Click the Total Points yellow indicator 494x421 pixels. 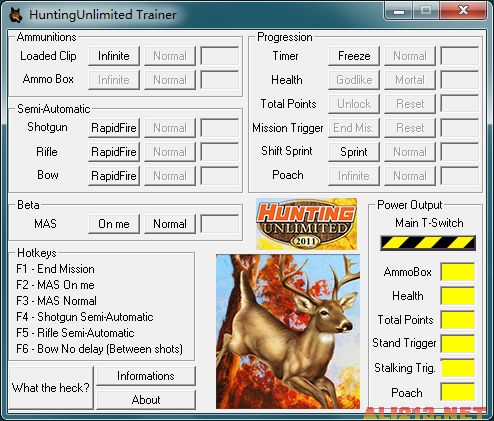458,320
